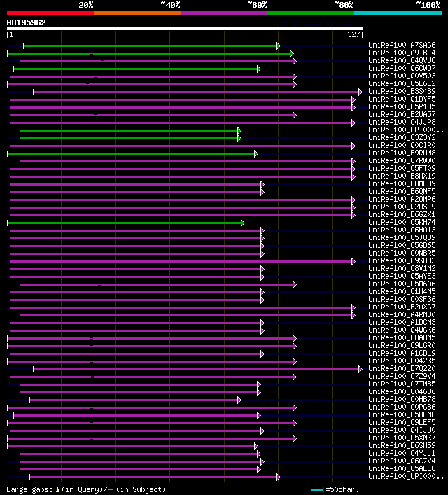Select label UniRef100_C5KH74
The image size is (448, 495).
tap(402, 222)
